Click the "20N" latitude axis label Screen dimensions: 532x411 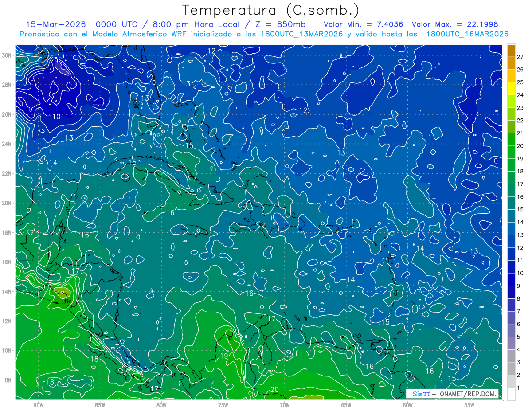(x=7, y=203)
